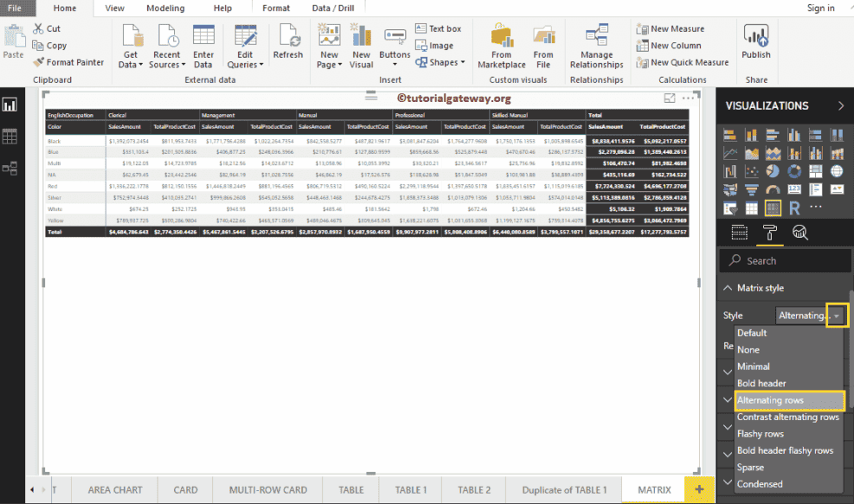
Task: Select the Gauge visual icon
Action: click(774, 189)
